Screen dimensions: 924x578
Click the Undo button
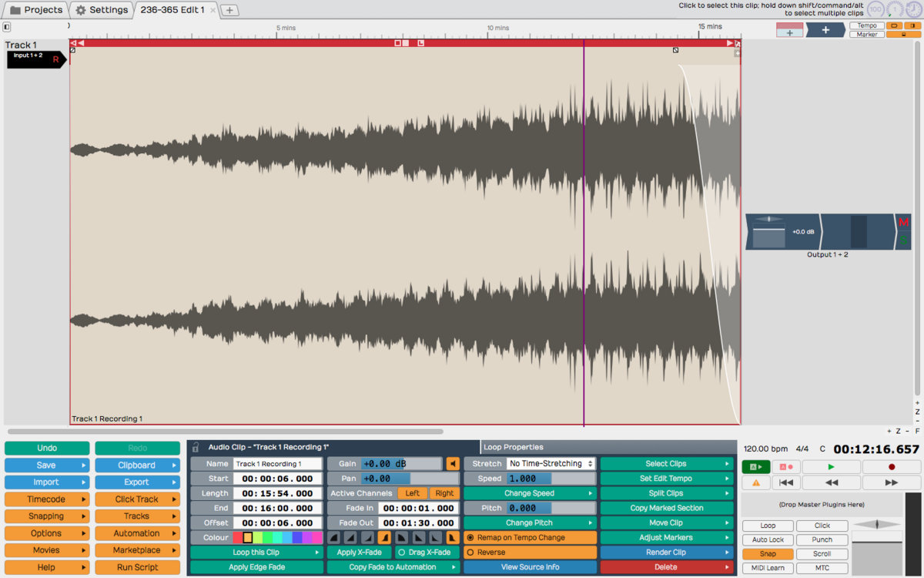(47, 449)
